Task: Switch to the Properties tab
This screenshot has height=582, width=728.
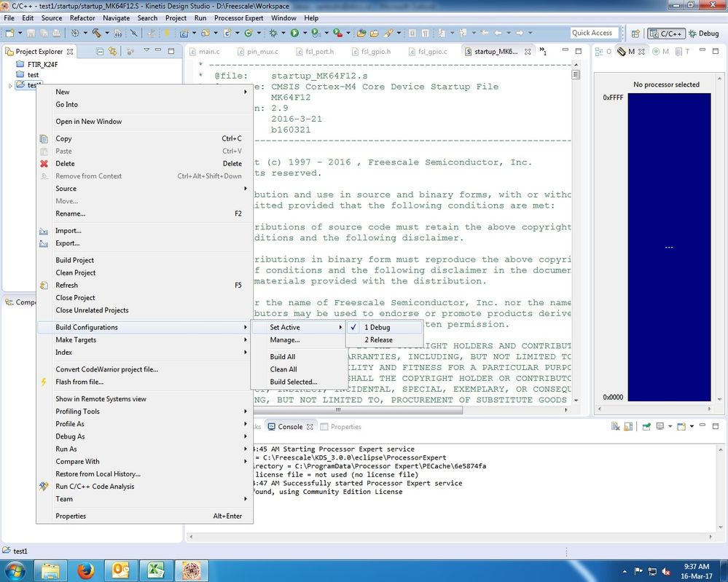Action: (341, 427)
